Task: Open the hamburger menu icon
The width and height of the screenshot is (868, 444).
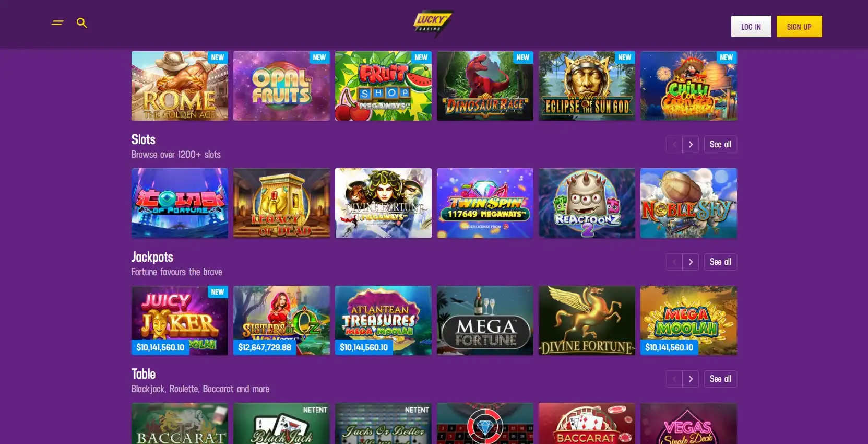Action: click(57, 23)
